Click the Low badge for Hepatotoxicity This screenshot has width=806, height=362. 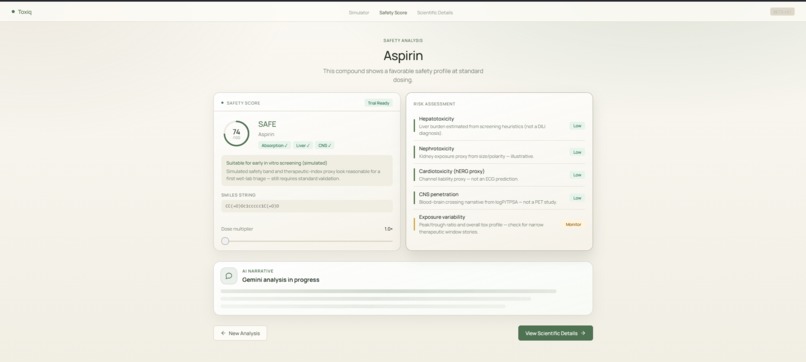pos(577,126)
